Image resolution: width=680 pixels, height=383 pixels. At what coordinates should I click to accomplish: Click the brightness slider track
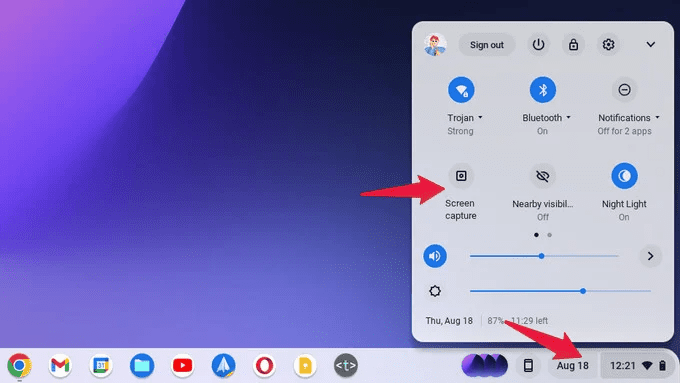click(x=560, y=291)
